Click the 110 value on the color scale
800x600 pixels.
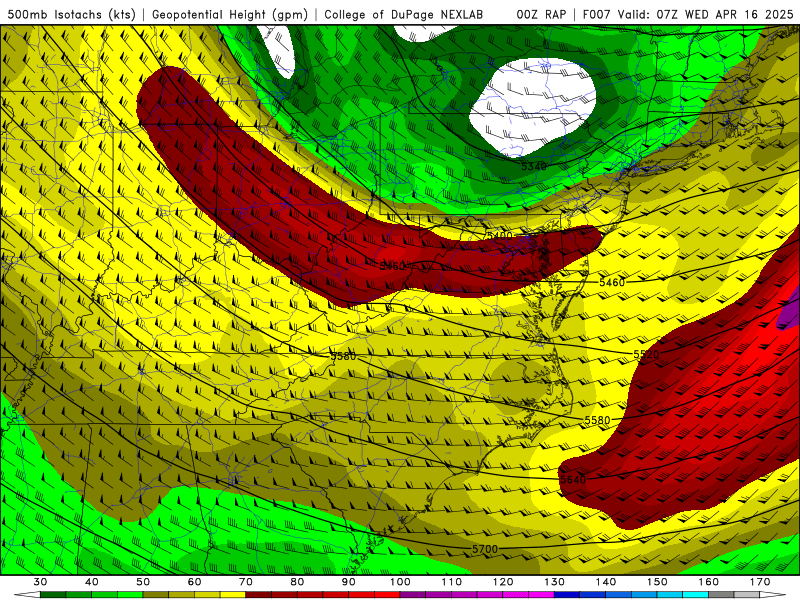click(452, 582)
